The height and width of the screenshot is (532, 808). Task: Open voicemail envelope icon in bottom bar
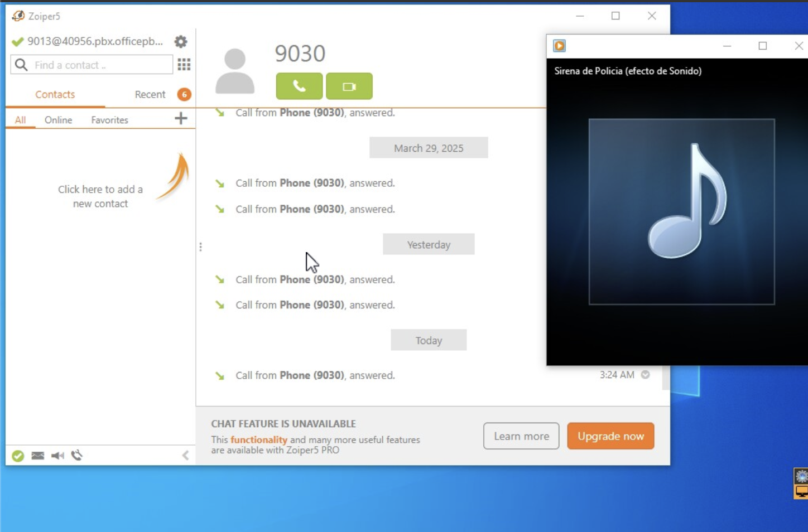tap(38, 456)
